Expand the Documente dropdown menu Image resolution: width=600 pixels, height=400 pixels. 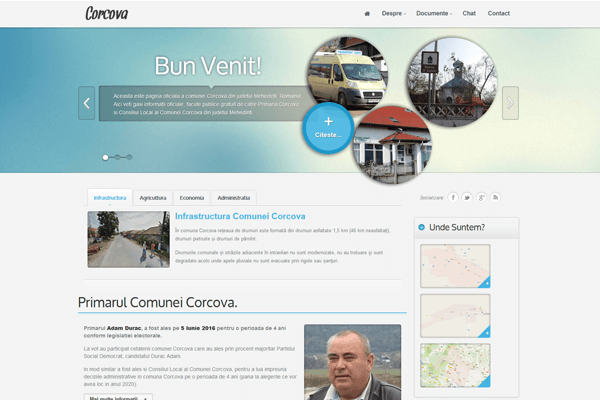coord(433,14)
